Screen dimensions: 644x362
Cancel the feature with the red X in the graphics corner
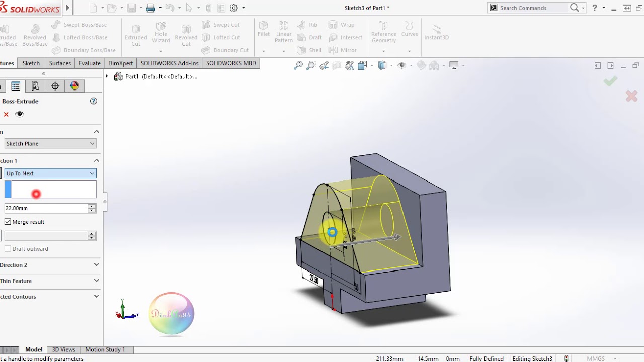[631, 96]
